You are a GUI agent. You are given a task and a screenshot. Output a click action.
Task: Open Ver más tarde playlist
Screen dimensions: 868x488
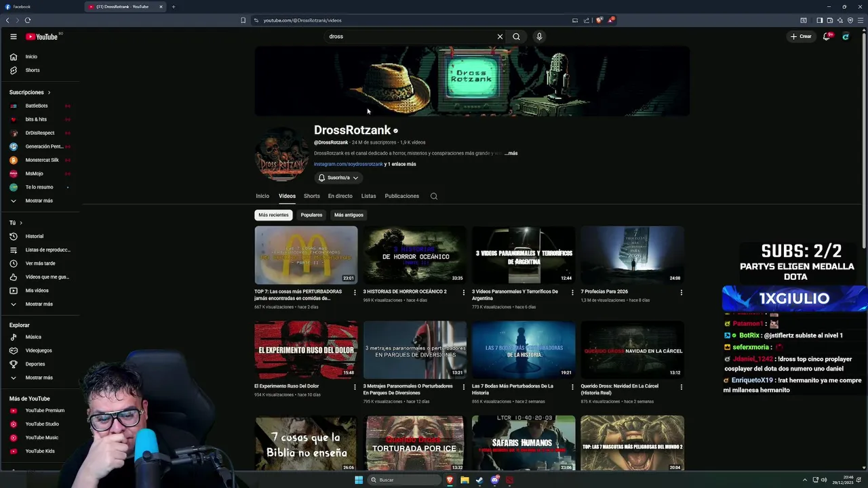[40, 264]
